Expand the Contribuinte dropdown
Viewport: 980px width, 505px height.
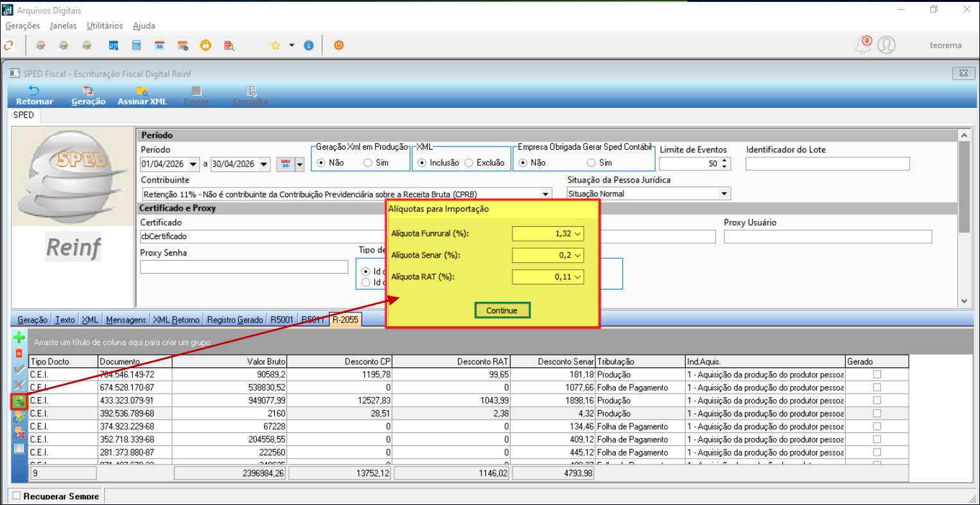[x=546, y=194]
